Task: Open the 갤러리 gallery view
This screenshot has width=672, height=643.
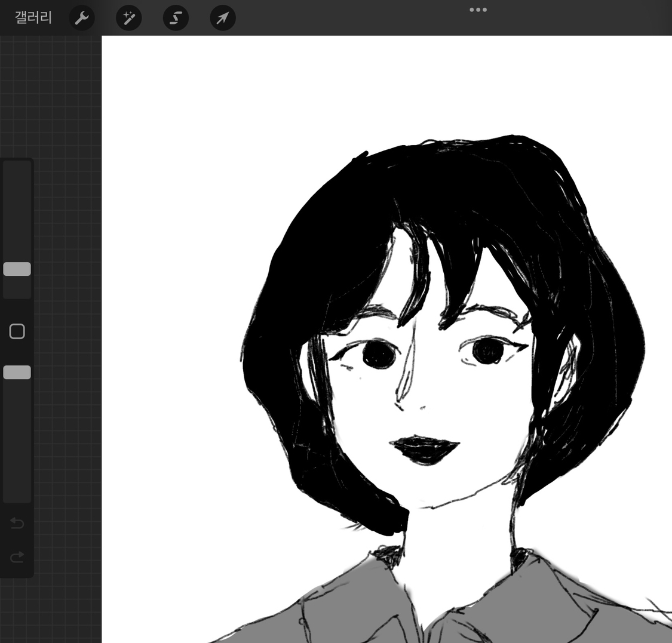Action: pyautogui.click(x=33, y=18)
